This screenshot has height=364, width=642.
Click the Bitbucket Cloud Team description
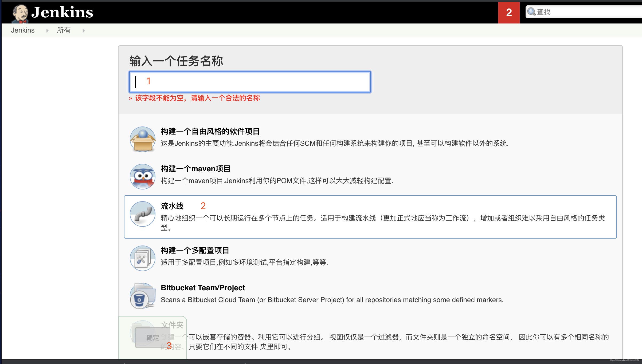[x=332, y=300]
